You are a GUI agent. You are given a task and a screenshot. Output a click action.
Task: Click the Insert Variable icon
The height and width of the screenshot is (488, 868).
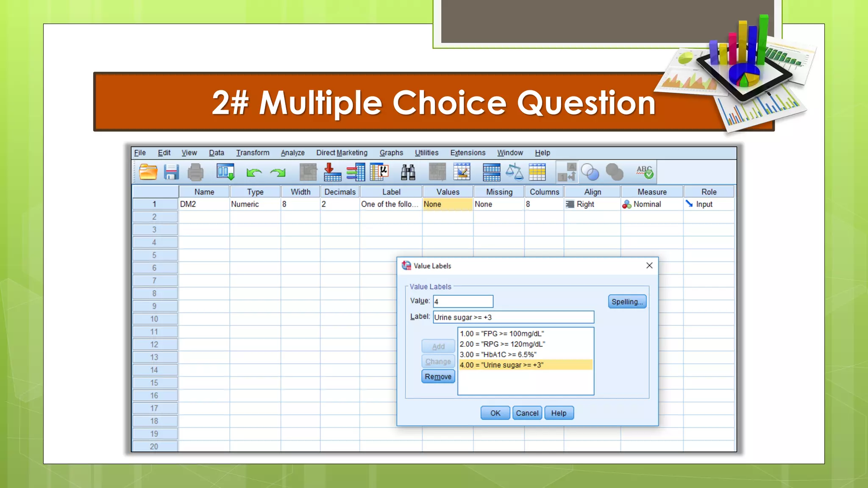pyautogui.click(x=462, y=172)
